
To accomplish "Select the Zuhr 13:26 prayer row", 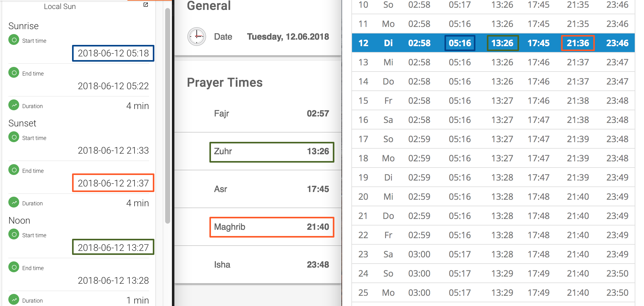I will click(272, 152).
